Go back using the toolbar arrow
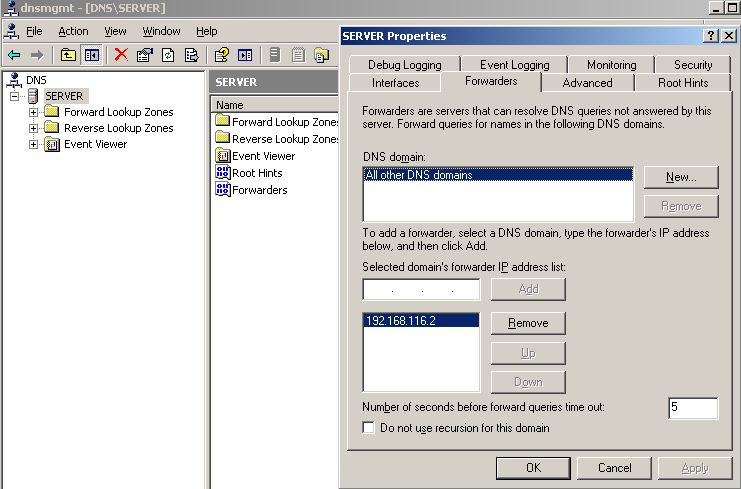741x489 pixels. pos(14,55)
